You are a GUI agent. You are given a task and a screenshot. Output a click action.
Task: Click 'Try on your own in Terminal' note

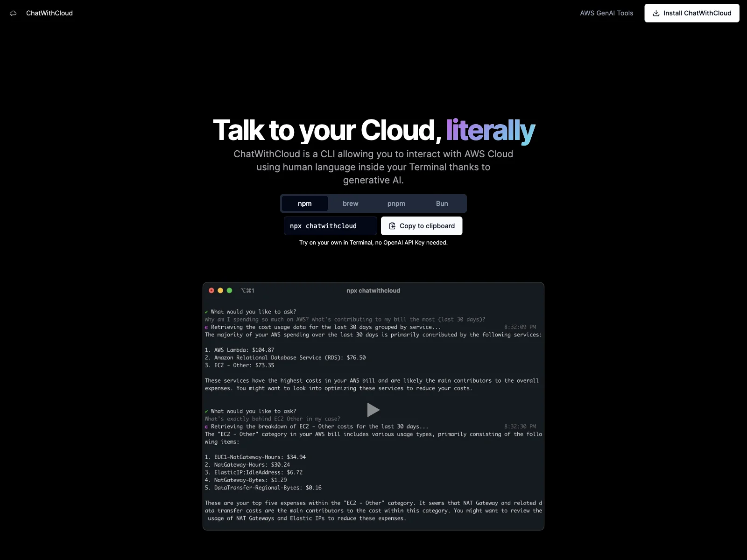pyautogui.click(x=373, y=243)
